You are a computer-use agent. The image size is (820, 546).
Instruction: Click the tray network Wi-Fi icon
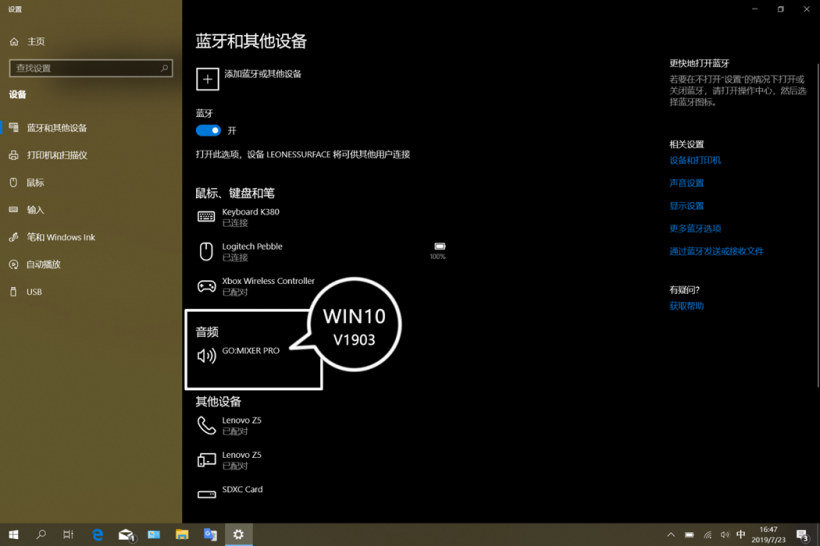pyautogui.click(x=707, y=534)
